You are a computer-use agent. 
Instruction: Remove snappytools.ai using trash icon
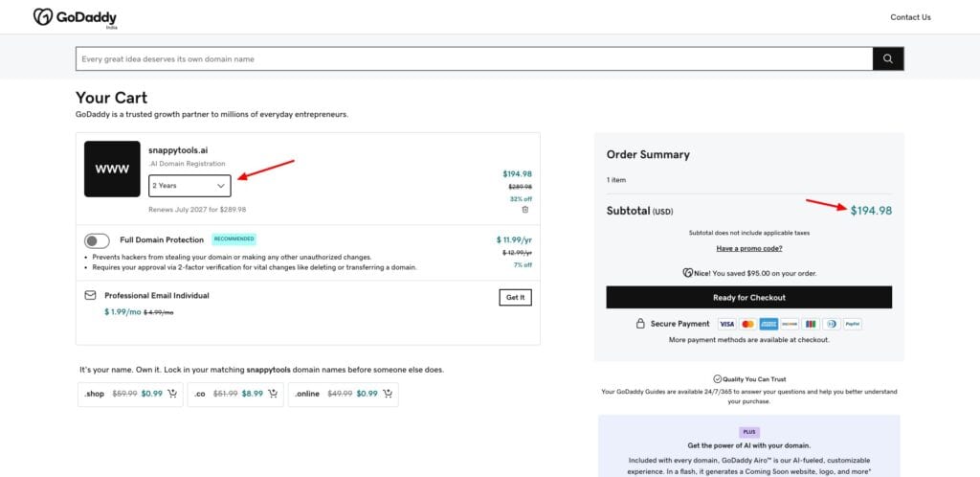tap(525, 210)
